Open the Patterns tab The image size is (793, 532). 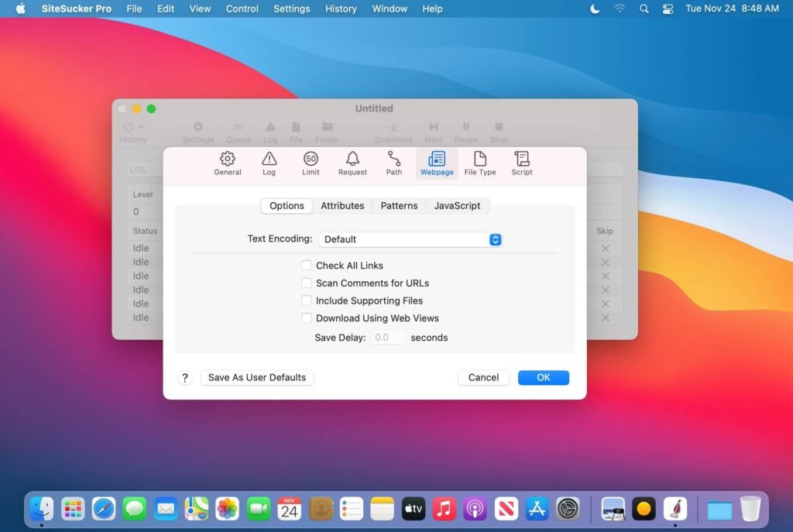[x=399, y=205]
